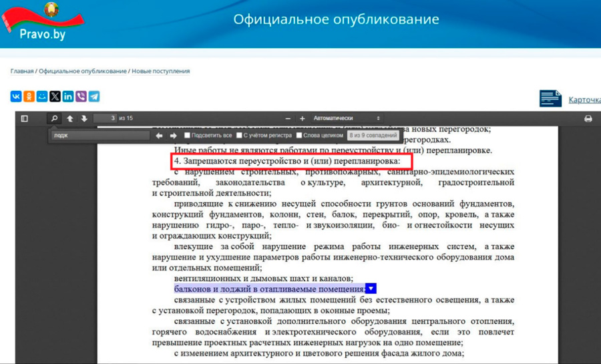Open the 'Автоматически' zoom dropdown
This screenshot has width=601, height=364.
point(347,118)
